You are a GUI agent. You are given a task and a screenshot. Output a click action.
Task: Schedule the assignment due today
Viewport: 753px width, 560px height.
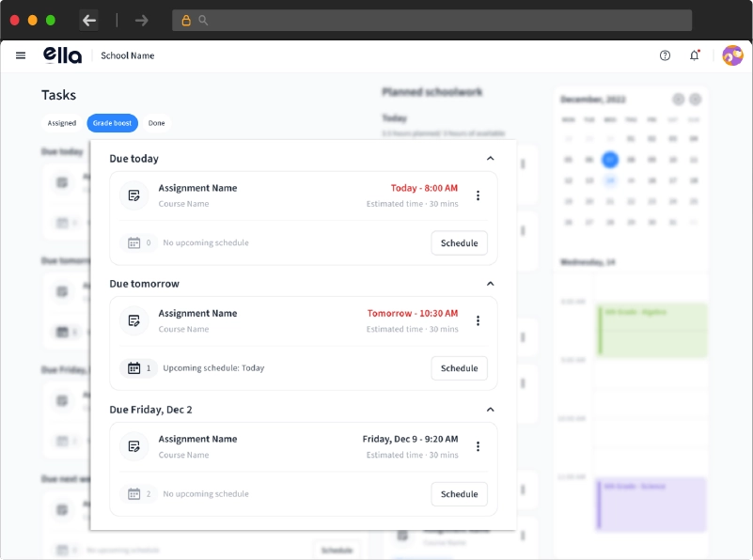(x=459, y=243)
